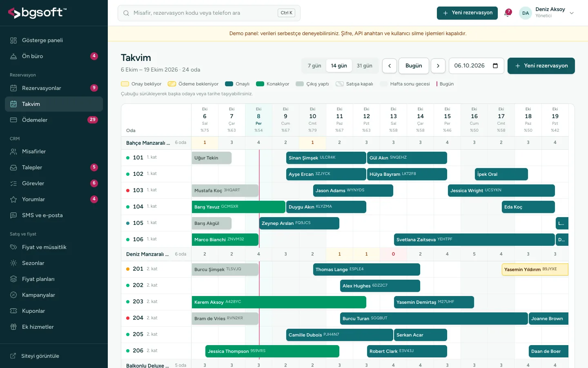Viewport: 588px width, 368px height.
Task: Click the Gösterge paneli dashboard icon
Action: (x=13, y=40)
